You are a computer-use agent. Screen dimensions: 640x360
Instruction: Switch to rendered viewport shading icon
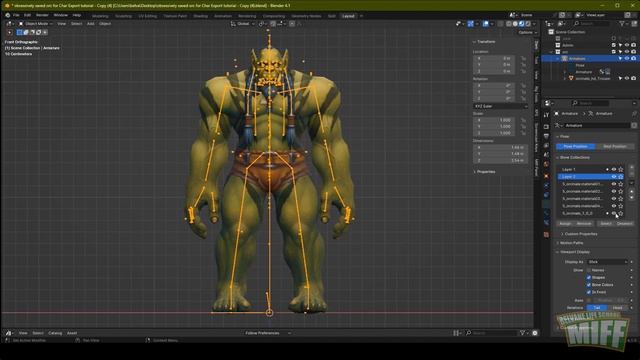[x=528, y=24]
